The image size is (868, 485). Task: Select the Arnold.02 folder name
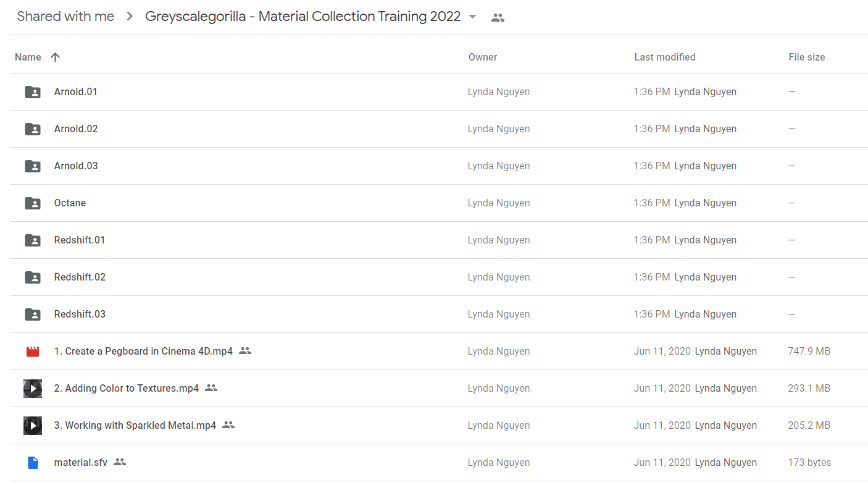click(76, 129)
